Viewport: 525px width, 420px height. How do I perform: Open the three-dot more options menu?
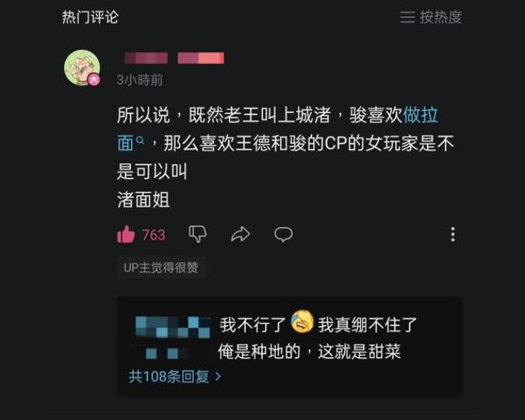click(453, 234)
